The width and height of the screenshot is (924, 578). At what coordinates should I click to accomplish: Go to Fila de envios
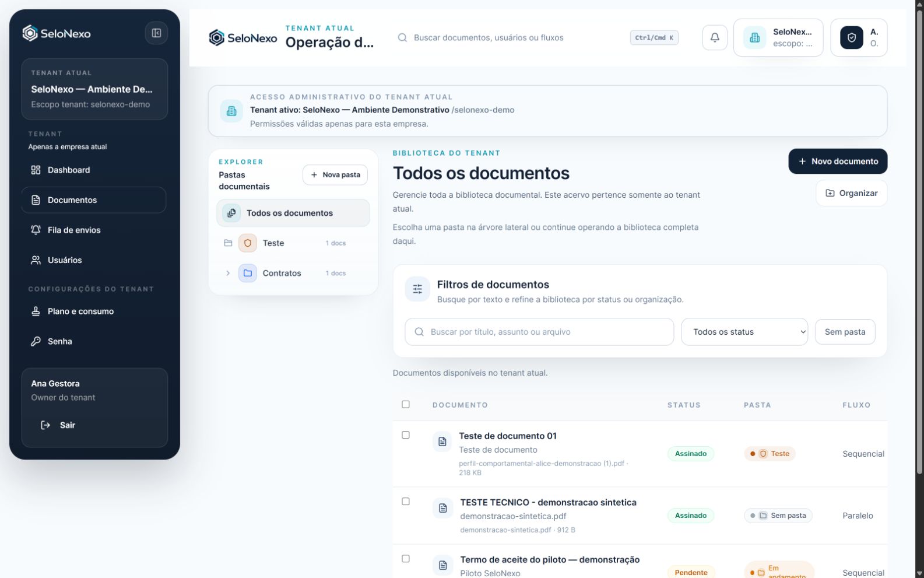[x=94, y=230]
